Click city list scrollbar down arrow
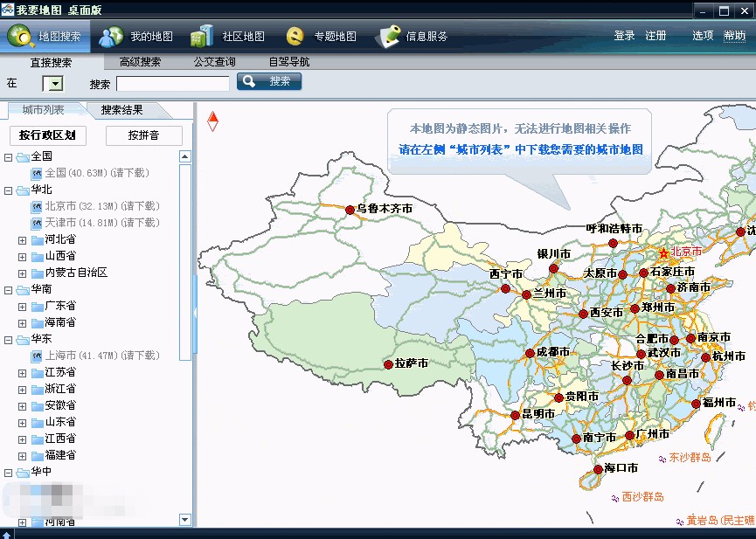This screenshot has width=756, height=539. pyautogui.click(x=185, y=519)
